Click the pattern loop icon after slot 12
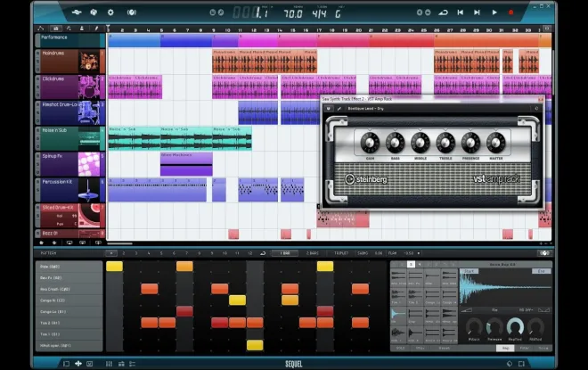The height and width of the screenshot is (370, 588). 263,253
